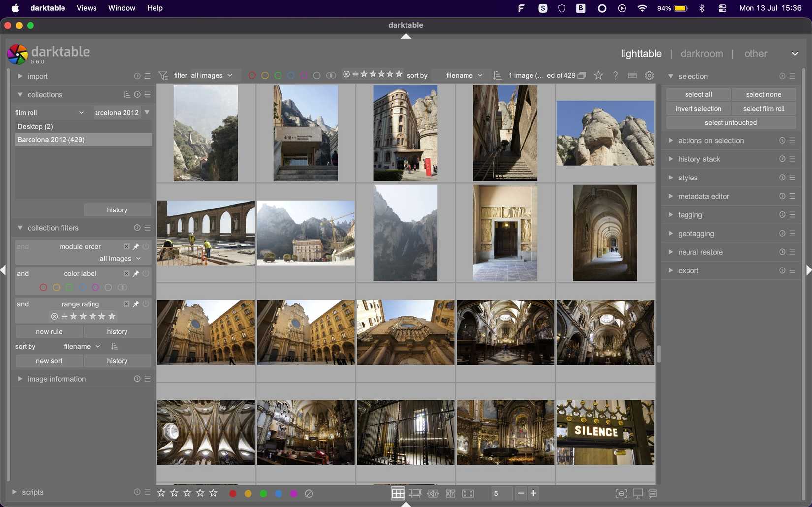This screenshot has width=812, height=507.
Task: Open the left panel sort by 'filename' dropdown
Action: [x=82, y=347]
